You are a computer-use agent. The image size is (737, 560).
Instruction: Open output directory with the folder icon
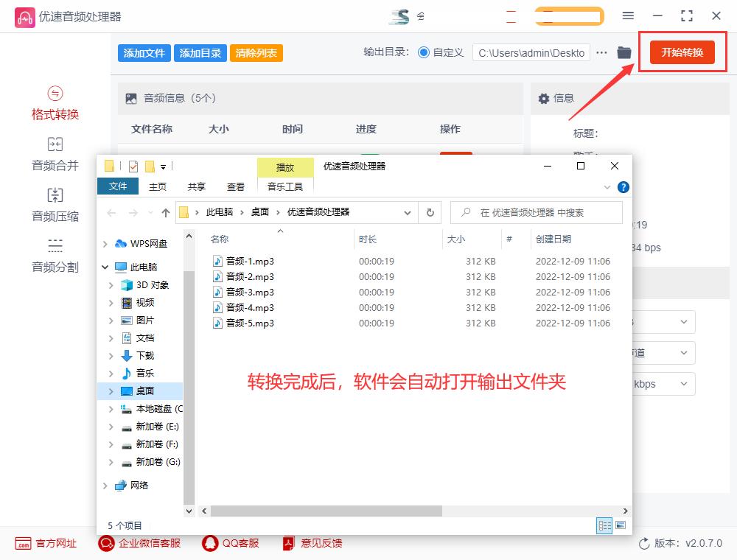(x=624, y=52)
